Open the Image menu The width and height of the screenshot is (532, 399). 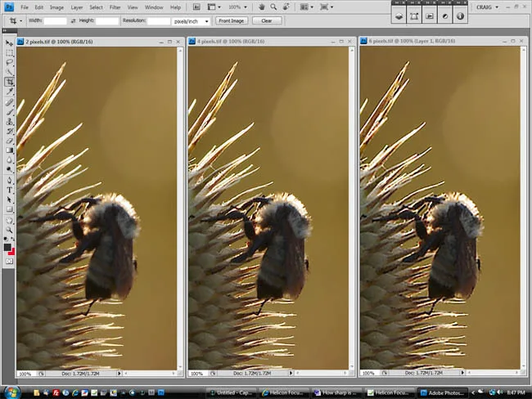pyautogui.click(x=56, y=7)
